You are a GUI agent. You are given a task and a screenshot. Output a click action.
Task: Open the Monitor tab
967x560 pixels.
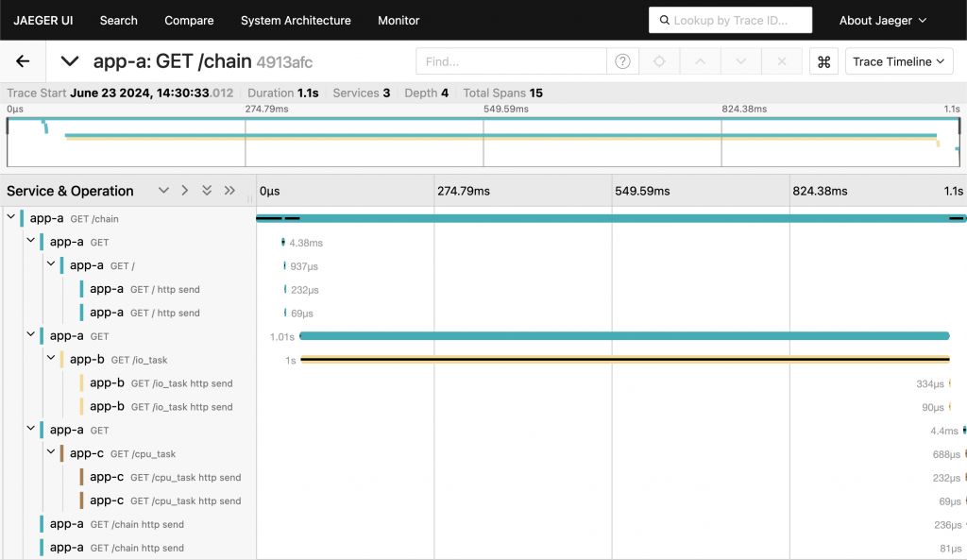click(399, 21)
